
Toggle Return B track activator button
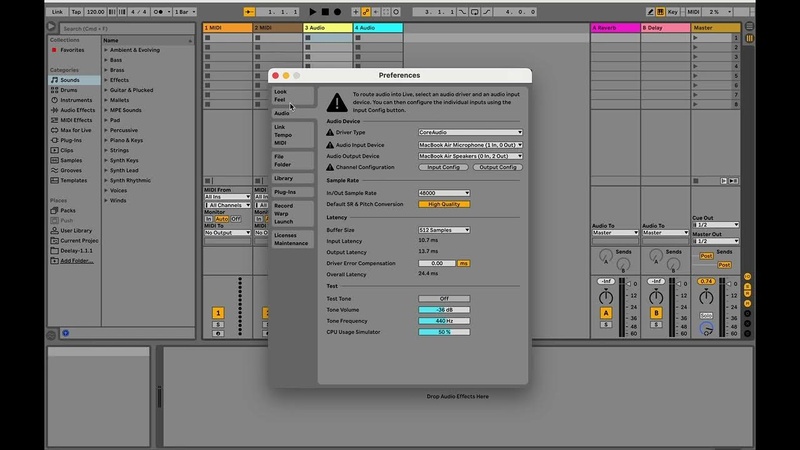[x=656, y=313]
